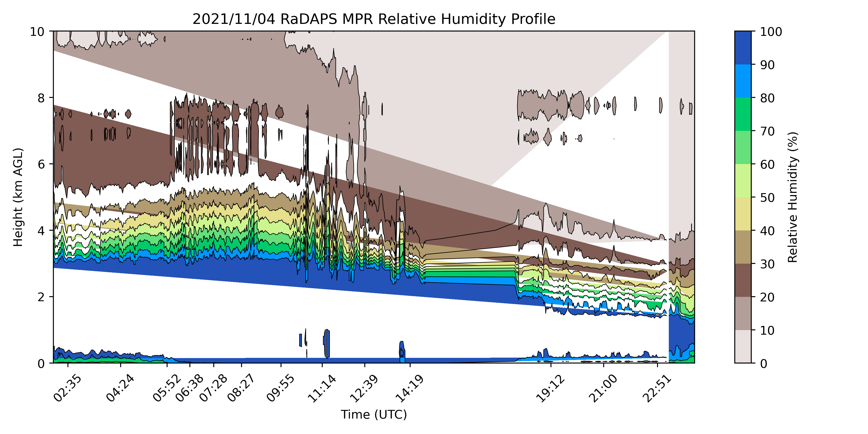868x434 pixels.
Task: Click the time tick label '21:00'
Action: 603,388
